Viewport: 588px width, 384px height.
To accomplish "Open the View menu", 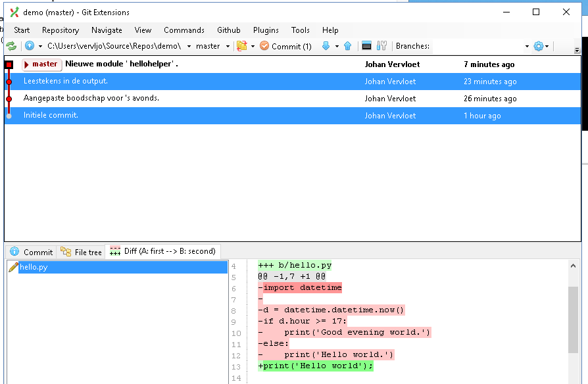I will tap(143, 30).
